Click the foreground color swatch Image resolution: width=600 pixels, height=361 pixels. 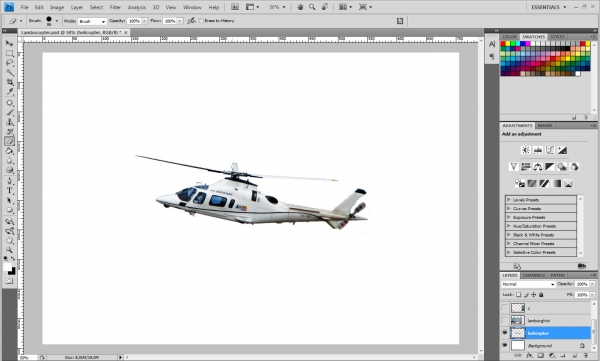click(8, 267)
